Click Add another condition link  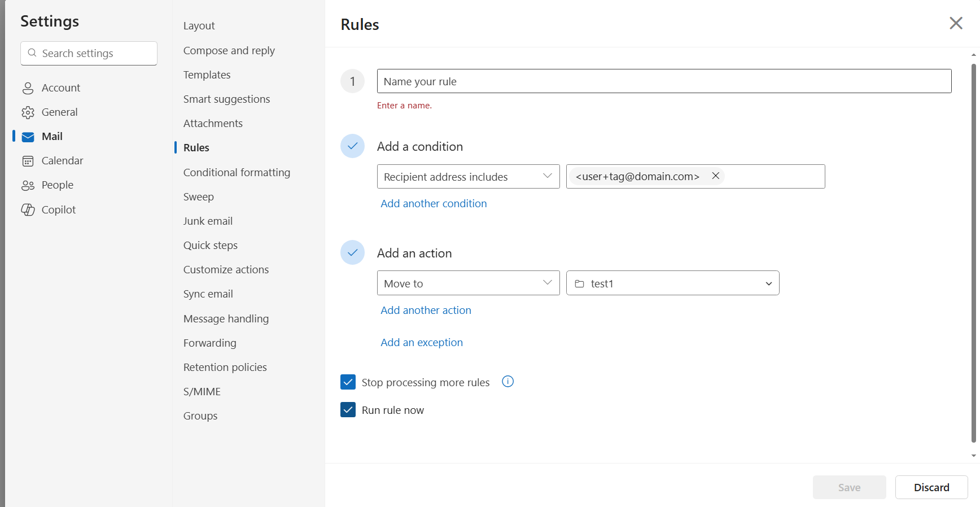click(434, 204)
